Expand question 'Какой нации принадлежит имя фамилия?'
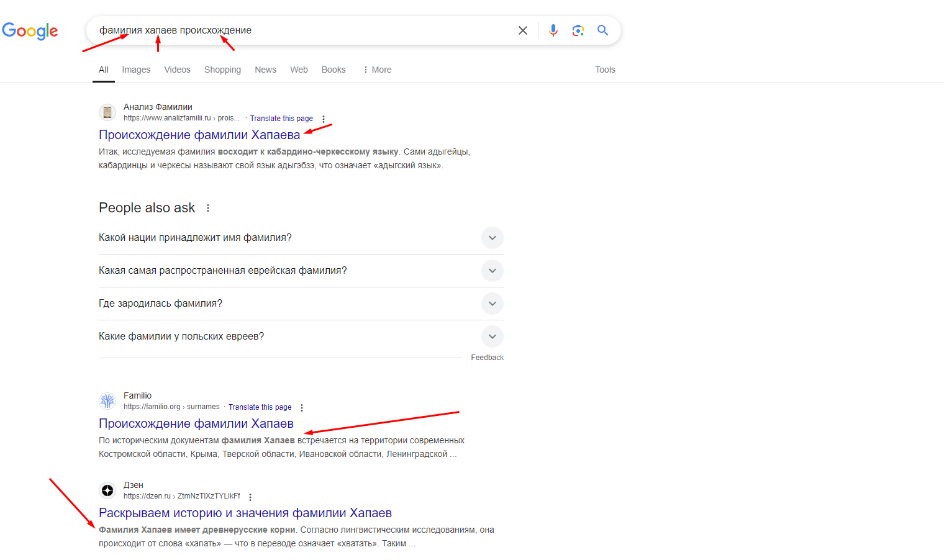This screenshot has width=944, height=560. tap(492, 238)
